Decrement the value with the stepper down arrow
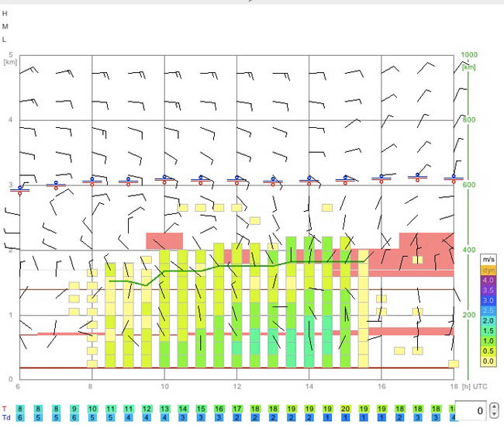 click(495, 414)
